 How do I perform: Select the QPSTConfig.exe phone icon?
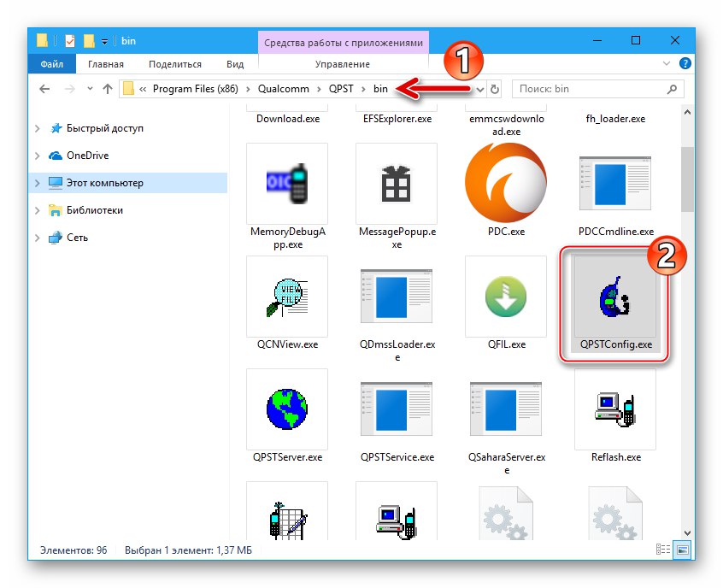click(615, 297)
